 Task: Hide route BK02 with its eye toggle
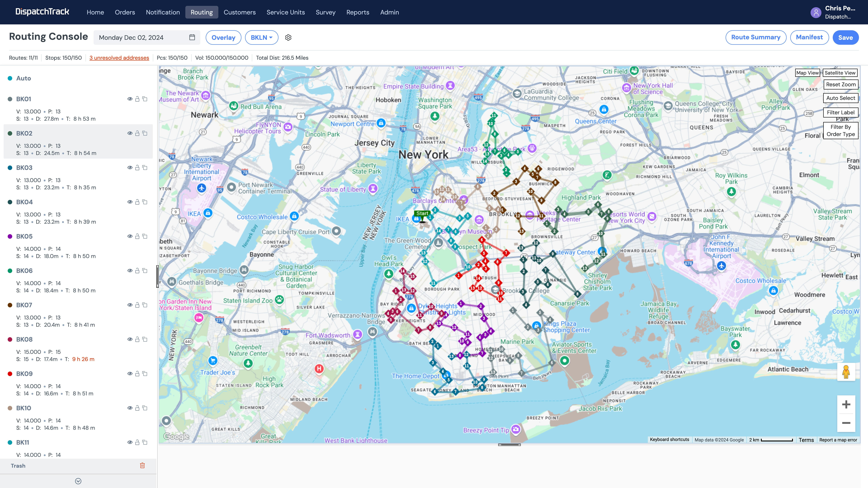[x=130, y=133]
